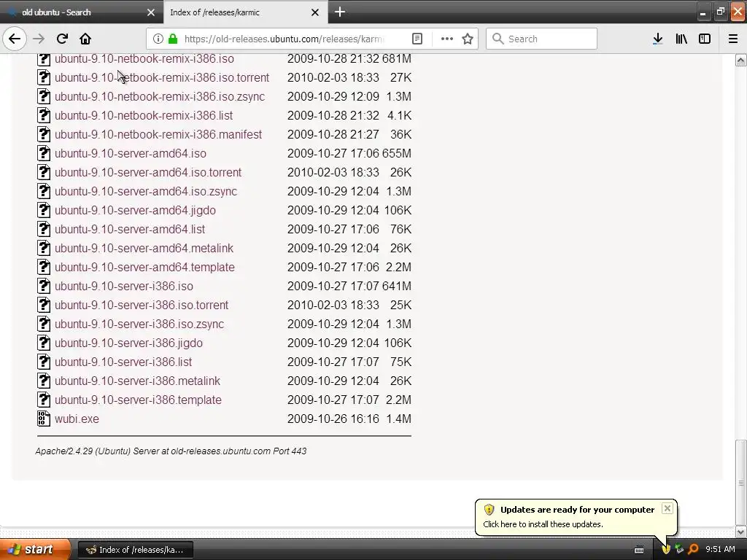Open ubuntu-9.10-server-amd64.template link
This screenshot has height=560, width=747.
pyautogui.click(x=144, y=267)
